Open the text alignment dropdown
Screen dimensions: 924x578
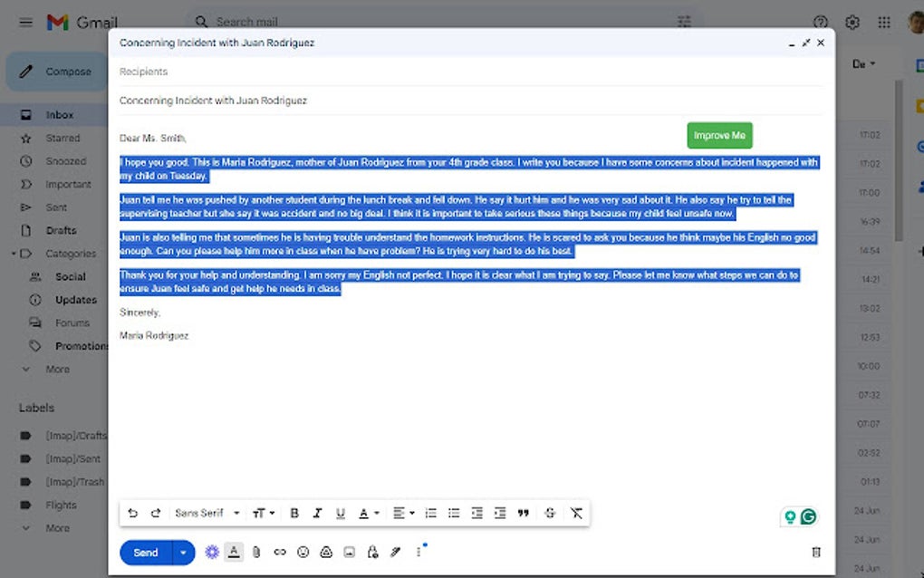402,513
